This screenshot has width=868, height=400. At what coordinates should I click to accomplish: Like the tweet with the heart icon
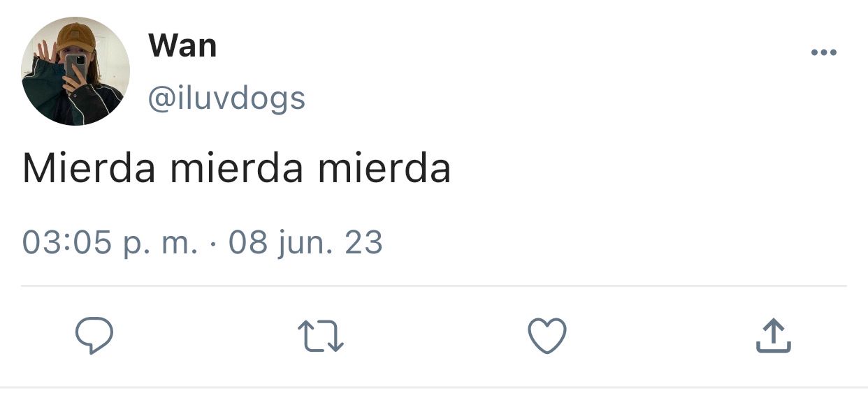pyautogui.click(x=546, y=336)
